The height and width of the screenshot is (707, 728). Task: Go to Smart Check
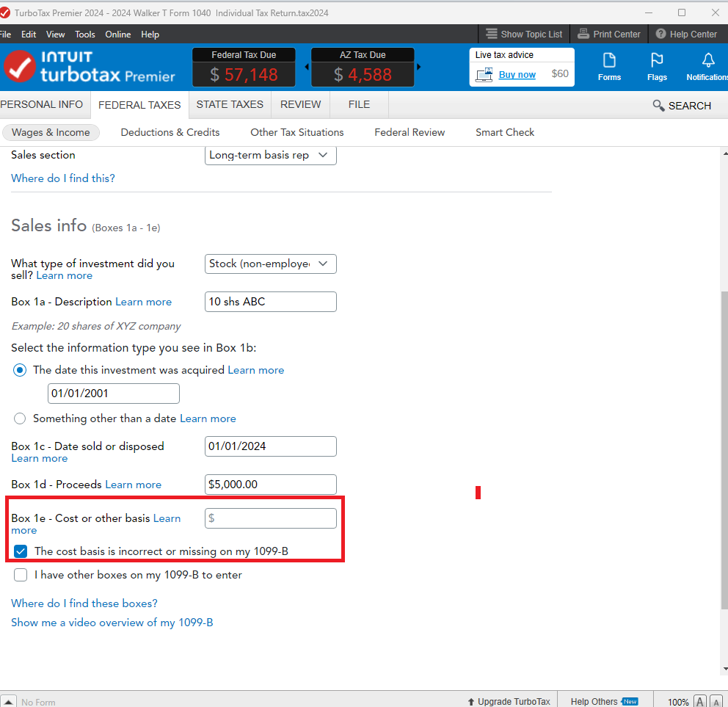point(505,132)
